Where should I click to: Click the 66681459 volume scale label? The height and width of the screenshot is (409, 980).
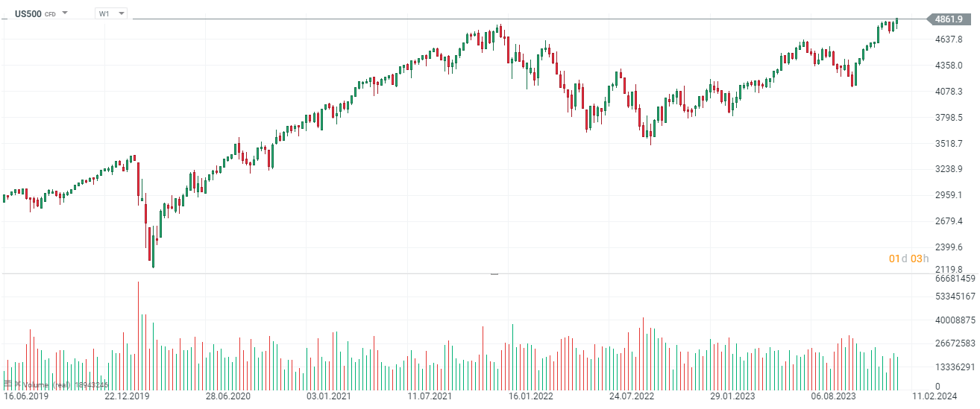click(x=950, y=279)
